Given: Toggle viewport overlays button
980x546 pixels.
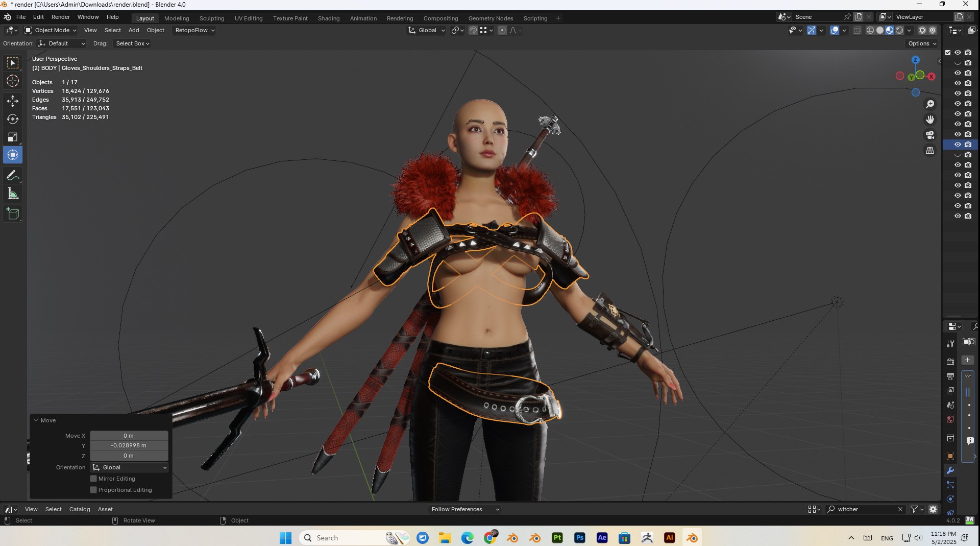Looking at the screenshot, I should [835, 30].
